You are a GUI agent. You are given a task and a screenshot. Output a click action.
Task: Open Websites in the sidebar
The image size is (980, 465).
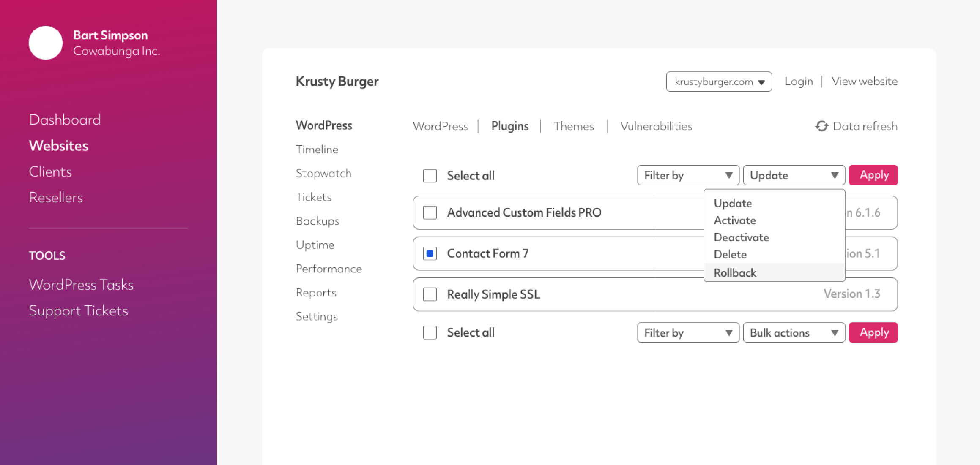coord(59,146)
